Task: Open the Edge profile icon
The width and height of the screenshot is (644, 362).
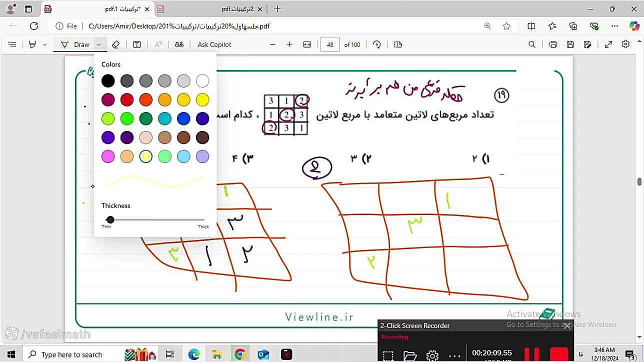Action: [x=11, y=9]
